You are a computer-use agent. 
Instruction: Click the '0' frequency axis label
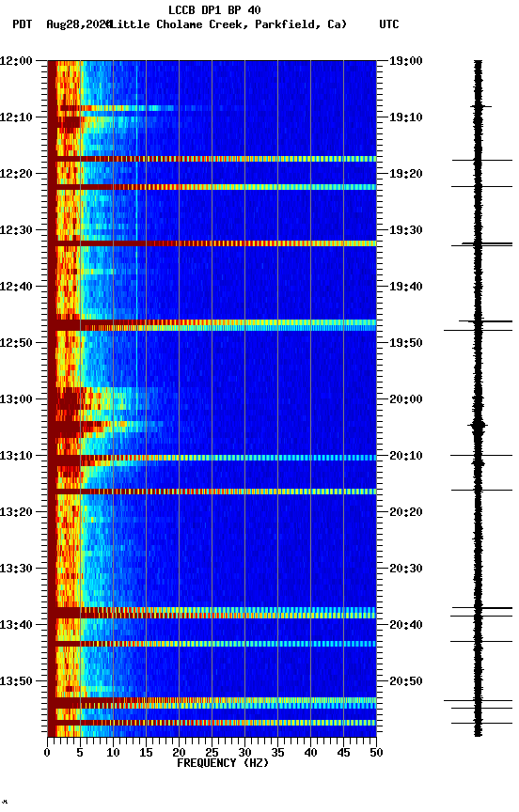click(48, 754)
